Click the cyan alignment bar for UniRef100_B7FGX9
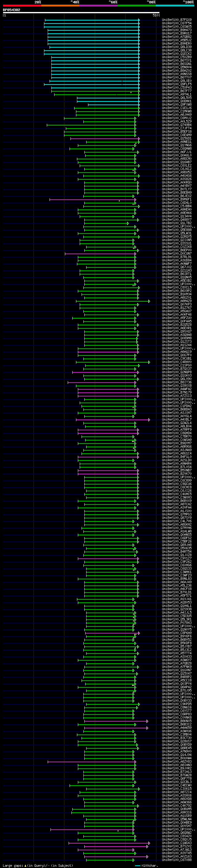 click(92, 20)
